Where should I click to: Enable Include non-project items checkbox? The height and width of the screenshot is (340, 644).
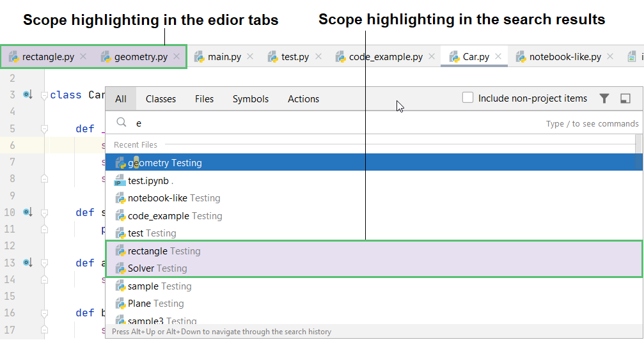click(468, 98)
